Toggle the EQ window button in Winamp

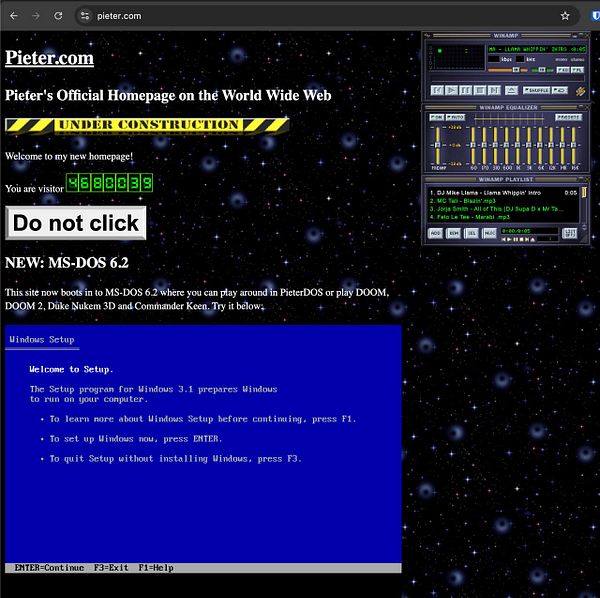[x=563, y=70]
